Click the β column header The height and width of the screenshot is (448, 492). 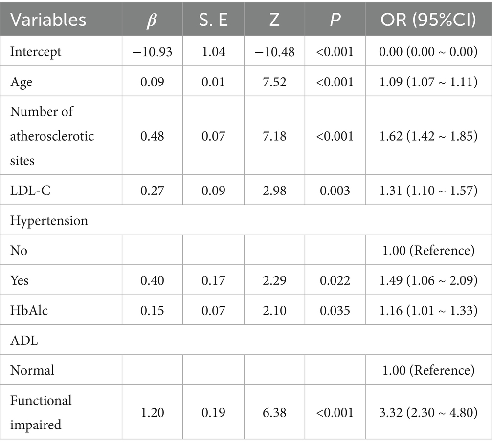(152, 20)
